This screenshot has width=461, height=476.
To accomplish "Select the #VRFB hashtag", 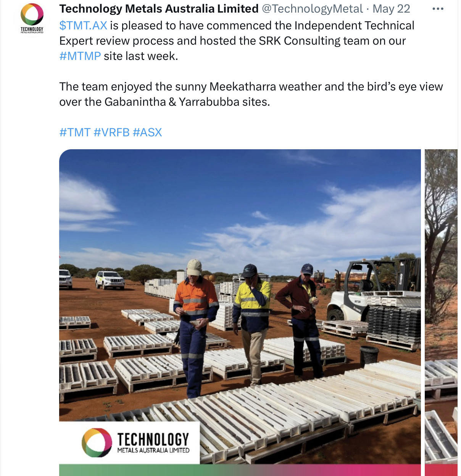I will pos(111,132).
